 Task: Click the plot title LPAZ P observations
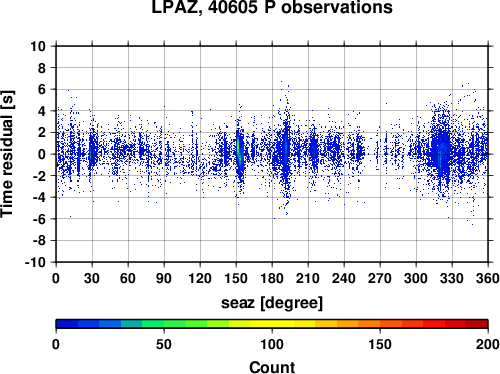click(x=272, y=7)
